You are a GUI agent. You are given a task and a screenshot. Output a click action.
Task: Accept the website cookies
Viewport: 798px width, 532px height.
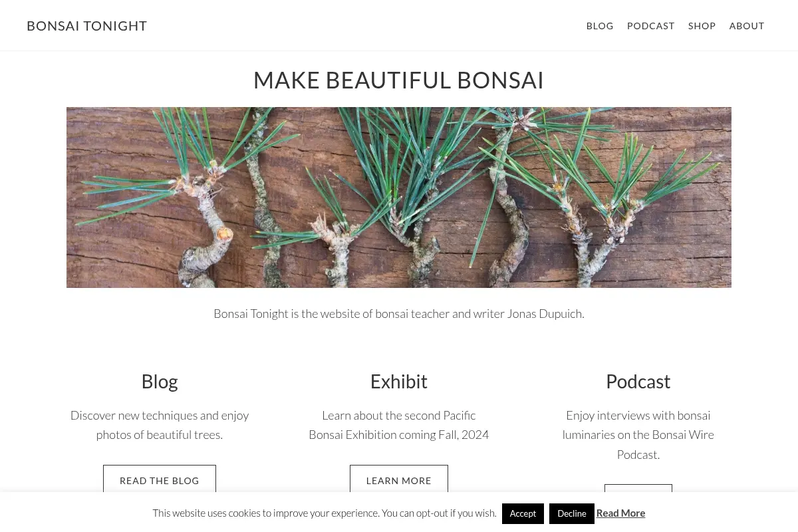(523, 513)
